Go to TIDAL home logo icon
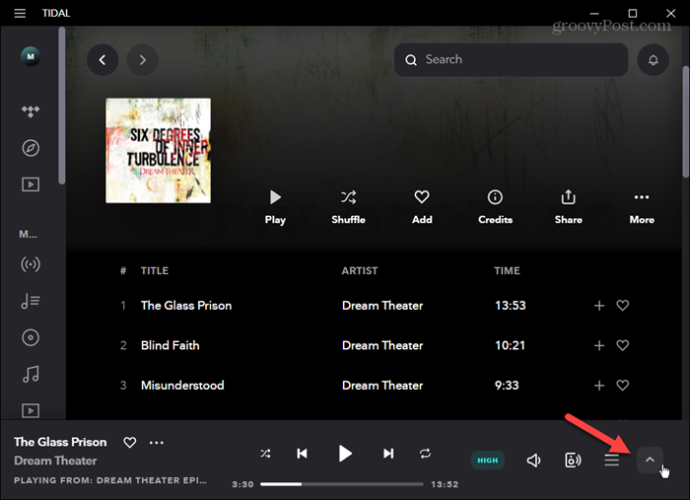Screen dimensions: 690x500 [30, 111]
